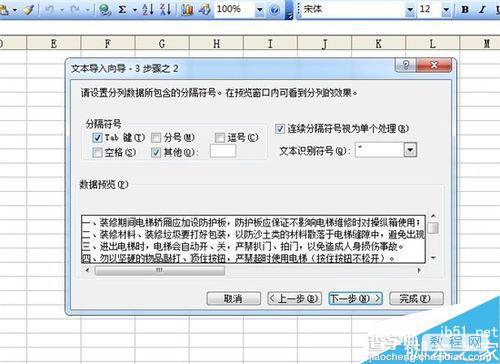
Task: Click preview line starting with 二、装修材料
Action: coord(253,234)
